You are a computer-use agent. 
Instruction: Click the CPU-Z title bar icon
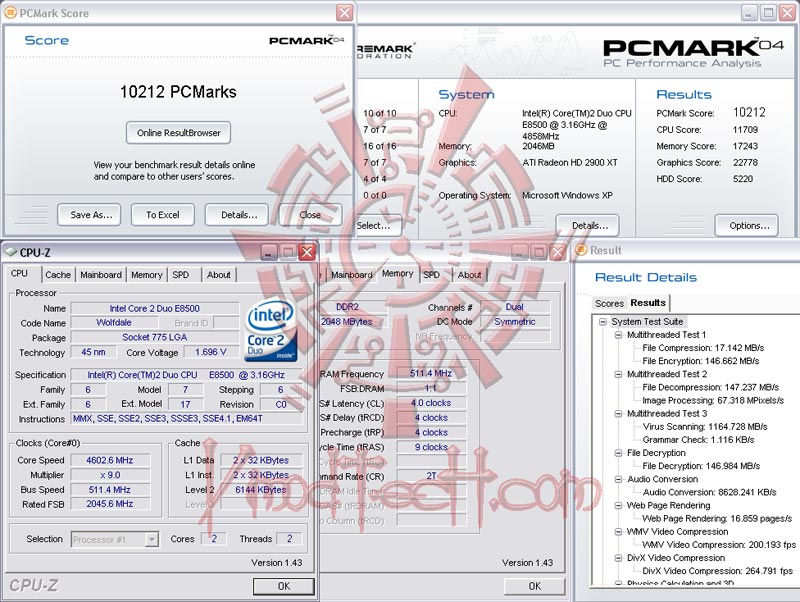click(x=10, y=252)
